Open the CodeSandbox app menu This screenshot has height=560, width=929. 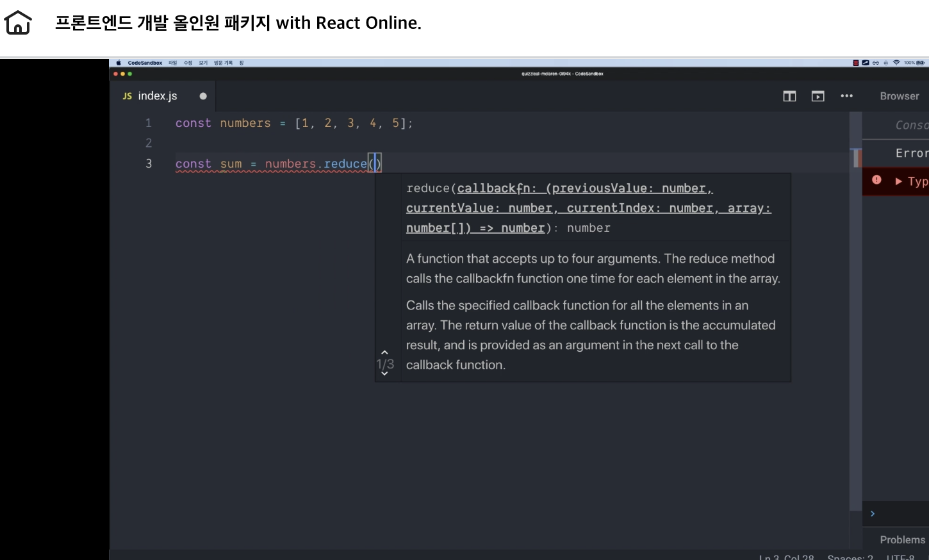145,63
